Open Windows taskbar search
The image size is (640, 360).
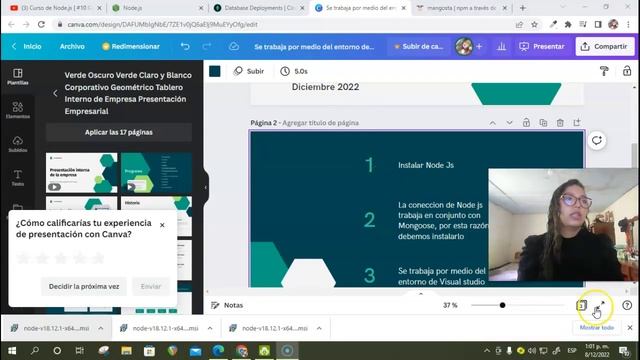tap(35, 351)
